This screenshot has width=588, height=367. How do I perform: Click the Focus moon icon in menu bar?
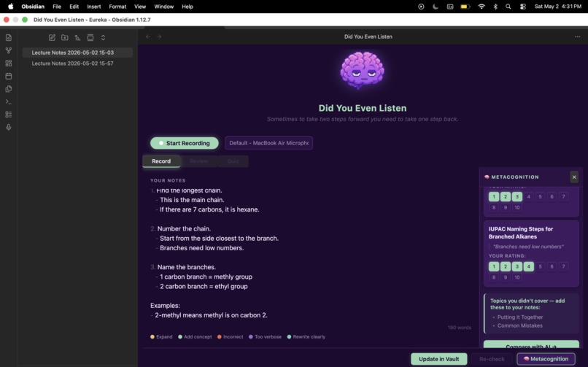tap(436, 7)
